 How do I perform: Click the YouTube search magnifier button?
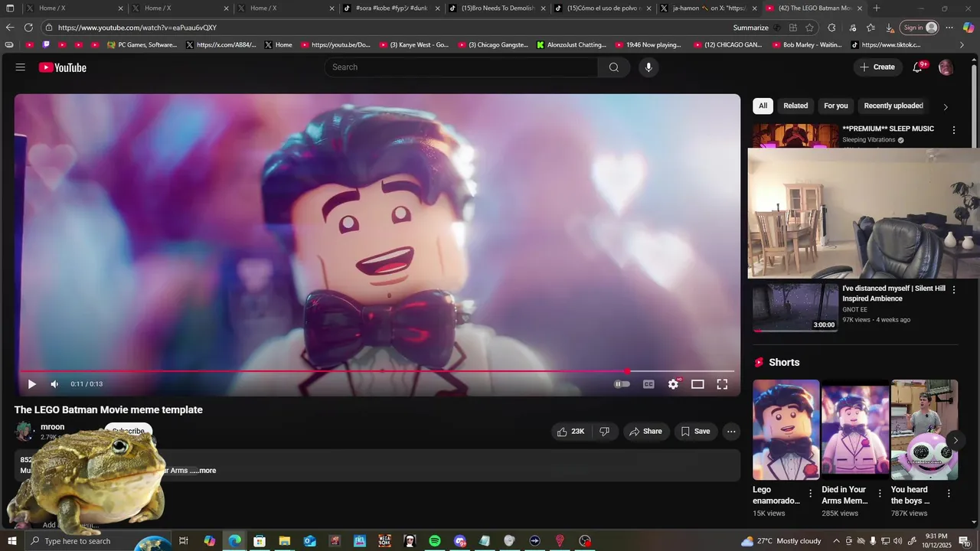tap(614, 67)
